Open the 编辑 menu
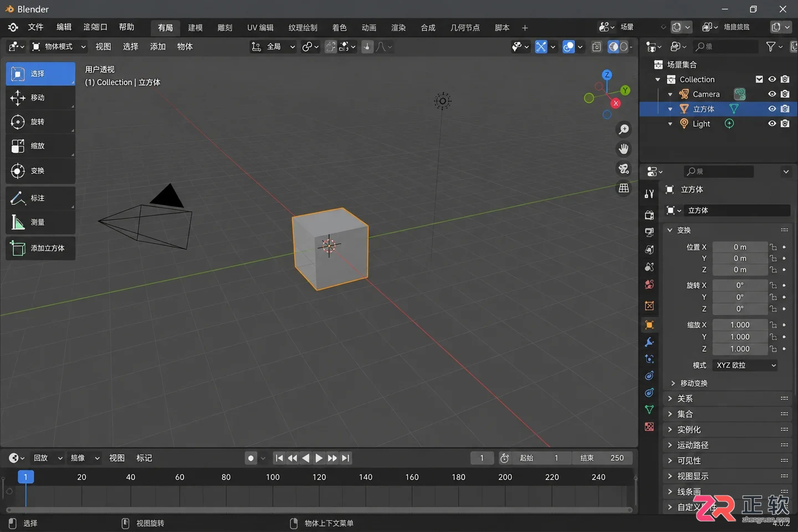 pos(64,27)
